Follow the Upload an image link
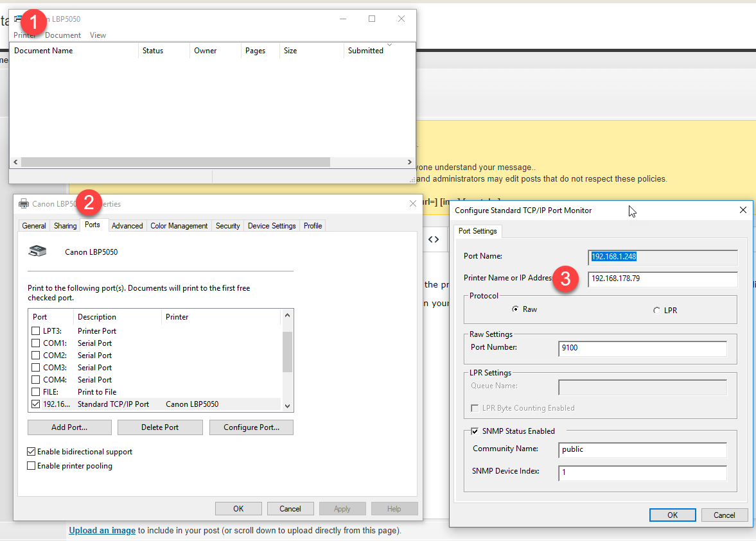The image size is (756, 541). (102, 530)
